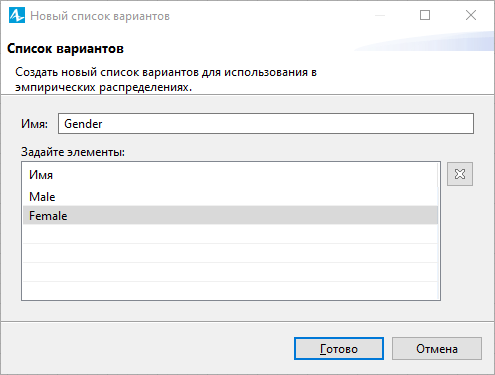Screen dimensions: 495x375
Task: Select the Male list element
Action: 230,196
